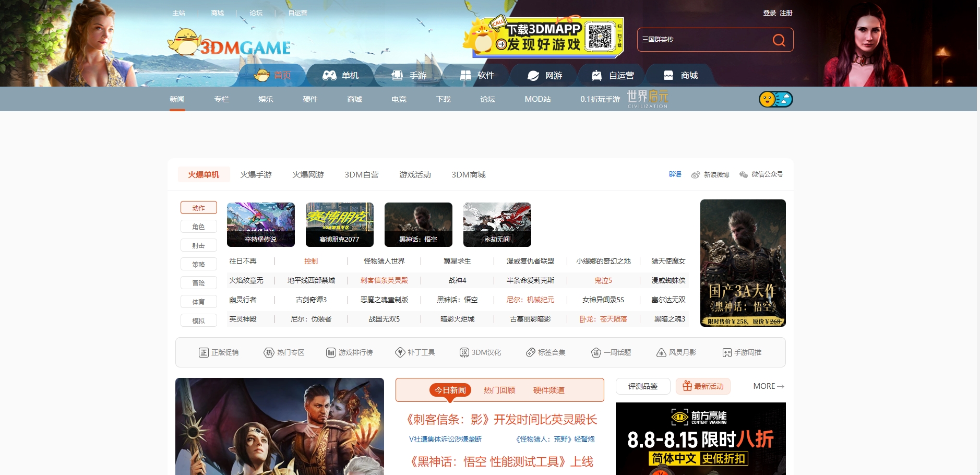Click the 正版促销 icon
The image size is (980, 475).
[204, 353]
